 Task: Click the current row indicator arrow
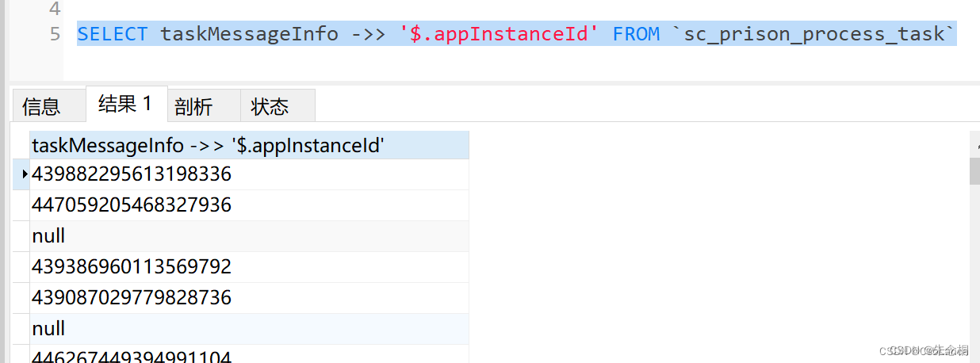(x=25, y=174)
